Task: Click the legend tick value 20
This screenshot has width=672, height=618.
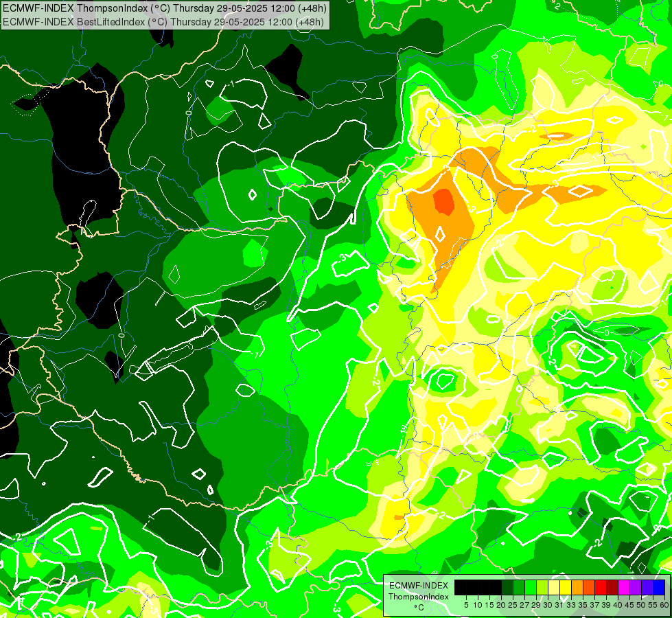Action: pos(501,605)
